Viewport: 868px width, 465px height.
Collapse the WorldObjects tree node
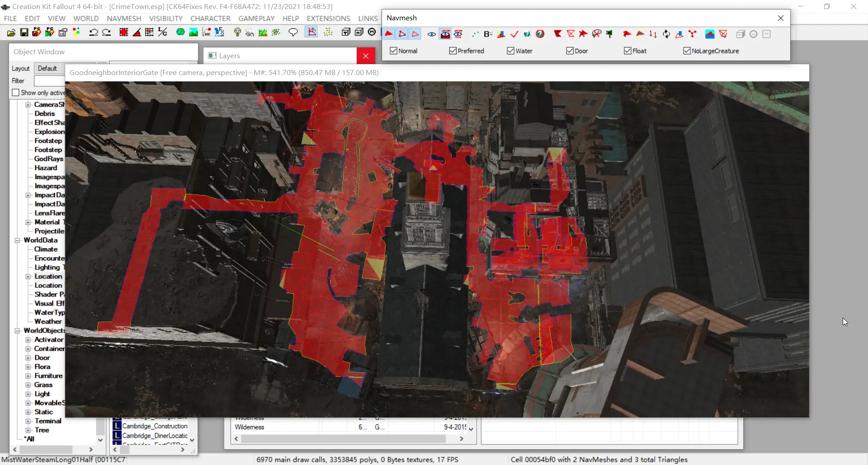(17, 331)
